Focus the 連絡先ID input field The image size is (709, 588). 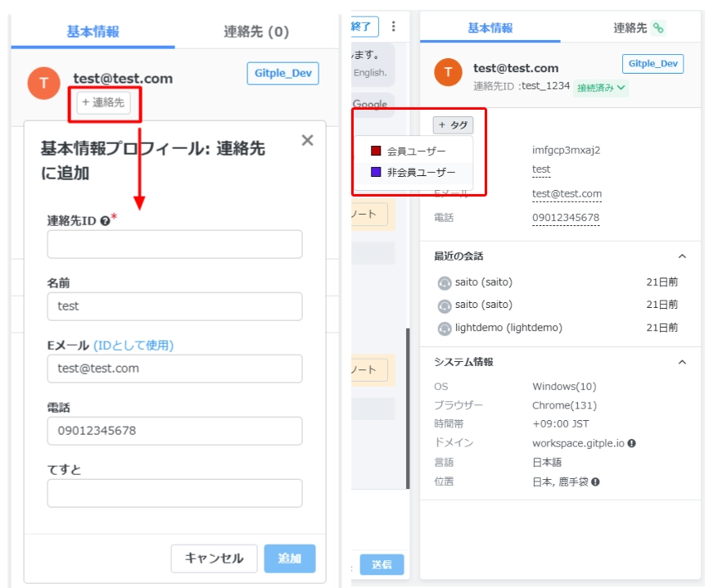click(175, 244)
